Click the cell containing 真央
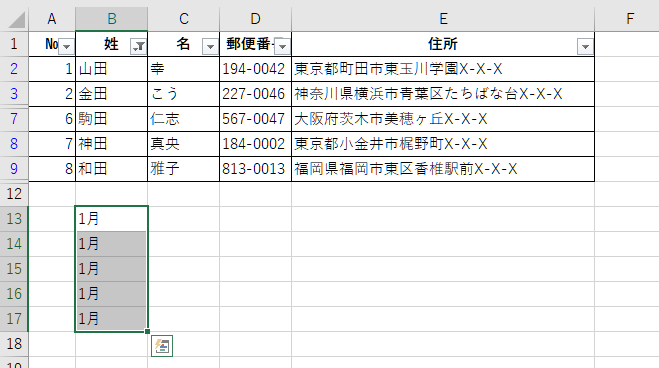 (x=184, y=144)
